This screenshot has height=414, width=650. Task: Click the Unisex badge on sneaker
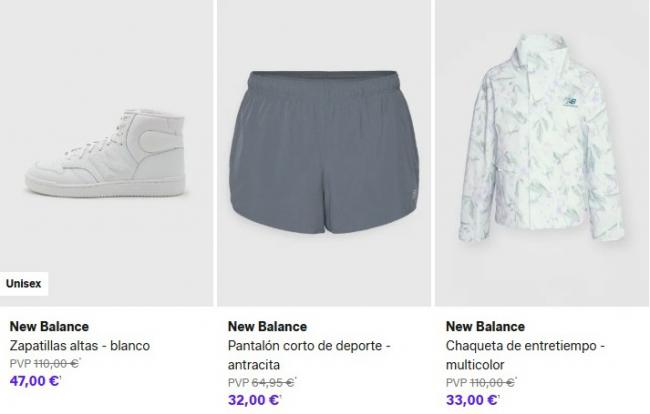(x=24, y=284)
